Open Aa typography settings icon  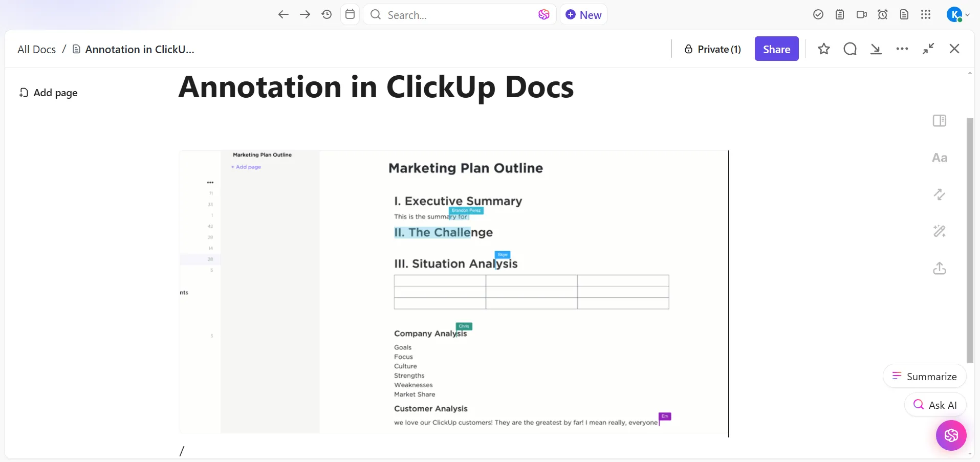940,158
